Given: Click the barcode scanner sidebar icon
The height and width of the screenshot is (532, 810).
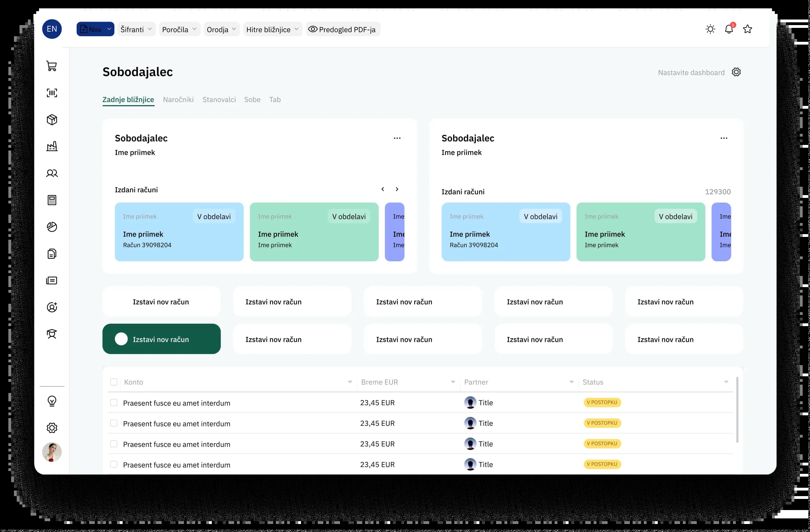Looking at the screenshot, I should tap(52, 93).
